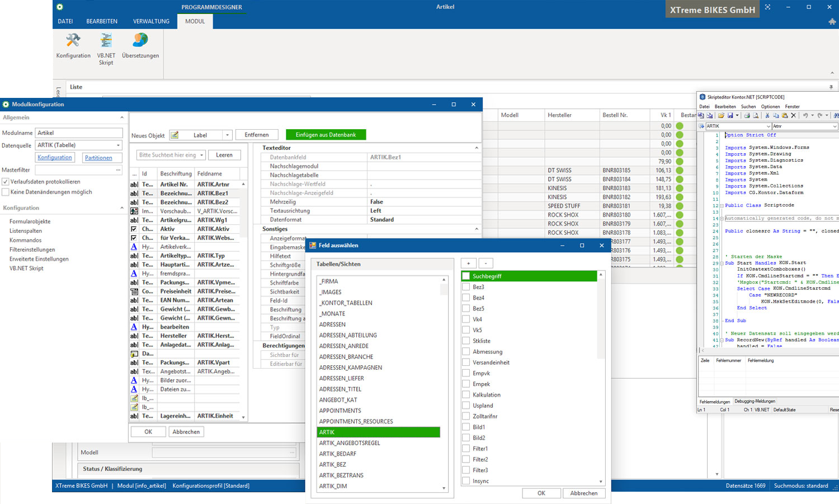Screen dimensions: 839x504
Task: Click the undo arrow in Skripteditor toolbar
Action: pyautogui.click(x=805, y=115)
